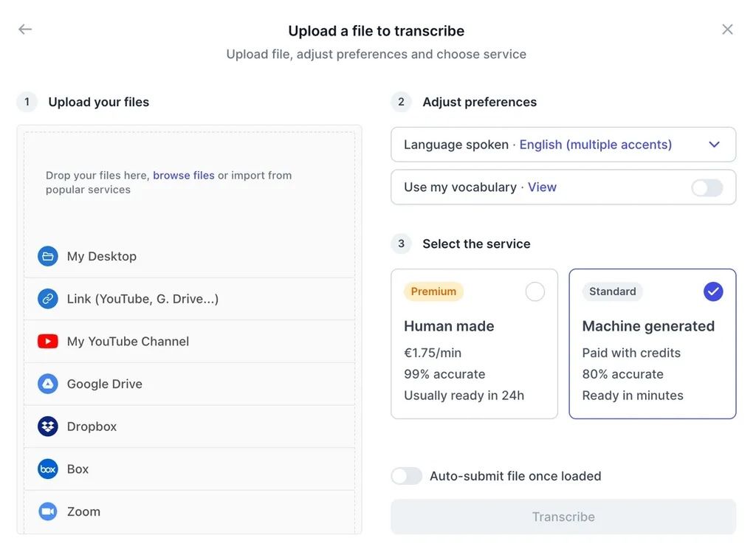Click the language dropdown chevron arrow

pyautogui.click(x=714, y=144)
